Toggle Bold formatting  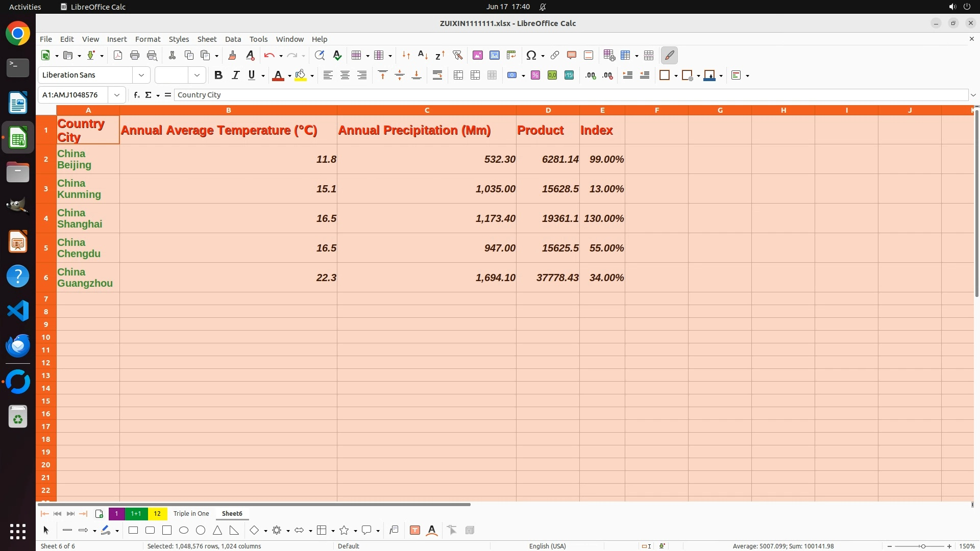pyautogui.click(x=218, y=75)
